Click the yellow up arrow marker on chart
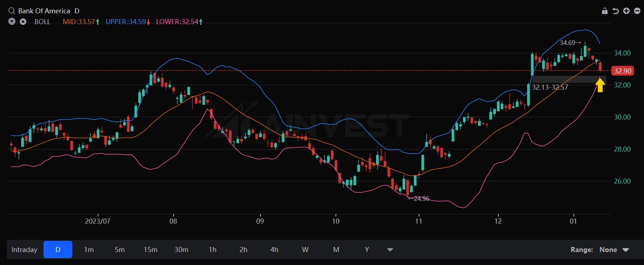This screenshot has width=644, height=265. click(x=600, y=85)
